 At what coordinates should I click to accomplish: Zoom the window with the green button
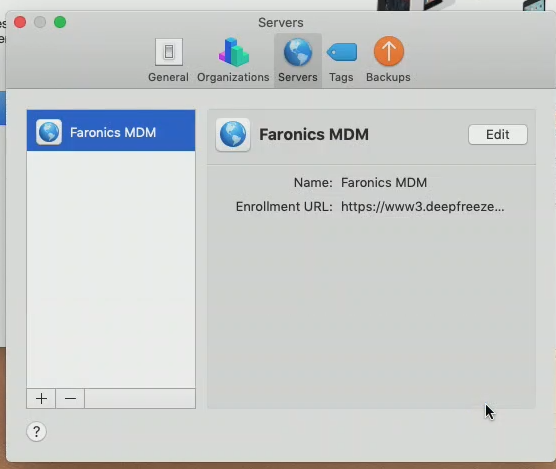pyautogui.click(x=60, y=22)
